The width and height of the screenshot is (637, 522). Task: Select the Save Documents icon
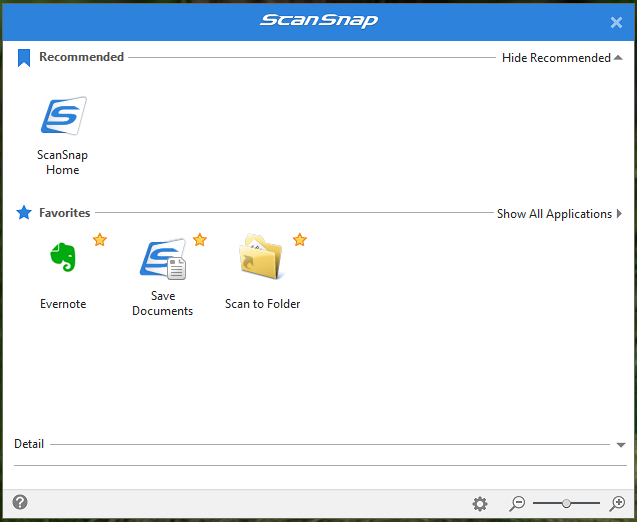coord(162,258)
